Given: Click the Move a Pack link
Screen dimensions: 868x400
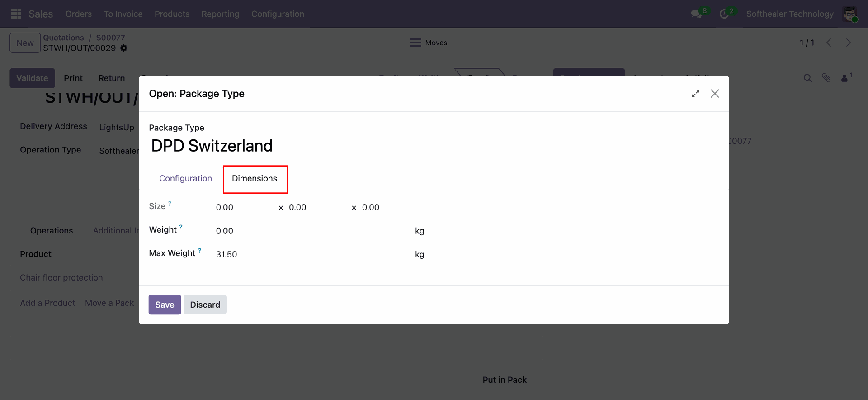Looking at the screenshot, I should pos(109,303).
